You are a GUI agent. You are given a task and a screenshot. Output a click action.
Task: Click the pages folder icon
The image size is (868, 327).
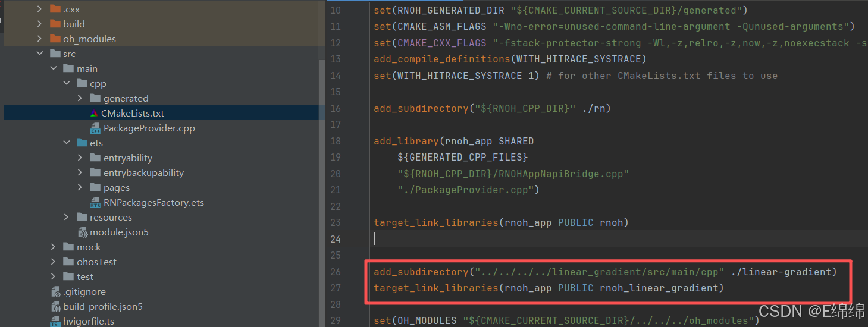95,187
